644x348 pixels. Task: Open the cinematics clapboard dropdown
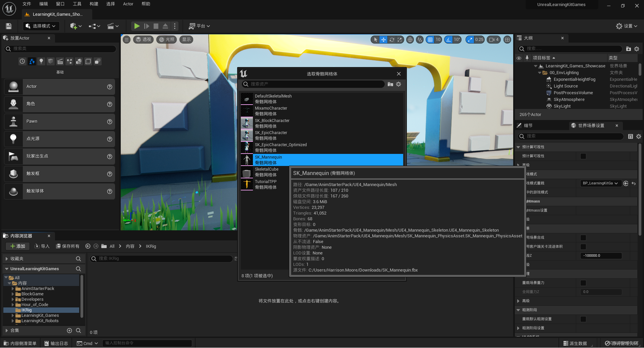click(x=113, y=26)
